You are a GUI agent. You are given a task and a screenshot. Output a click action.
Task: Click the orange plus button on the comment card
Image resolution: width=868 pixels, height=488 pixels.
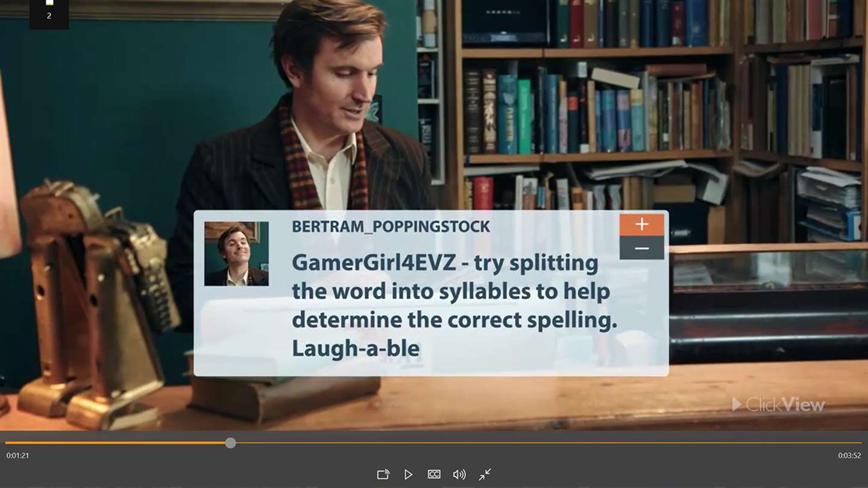642,224
